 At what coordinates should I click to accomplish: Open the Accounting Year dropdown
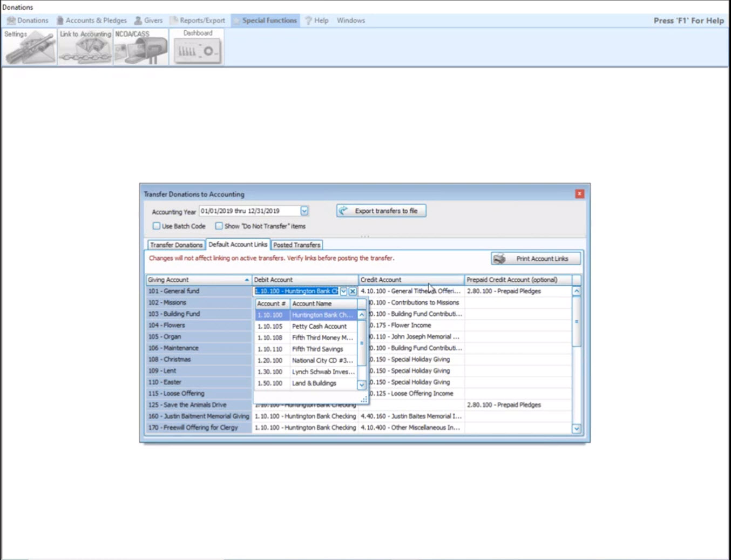pos(304,211)
